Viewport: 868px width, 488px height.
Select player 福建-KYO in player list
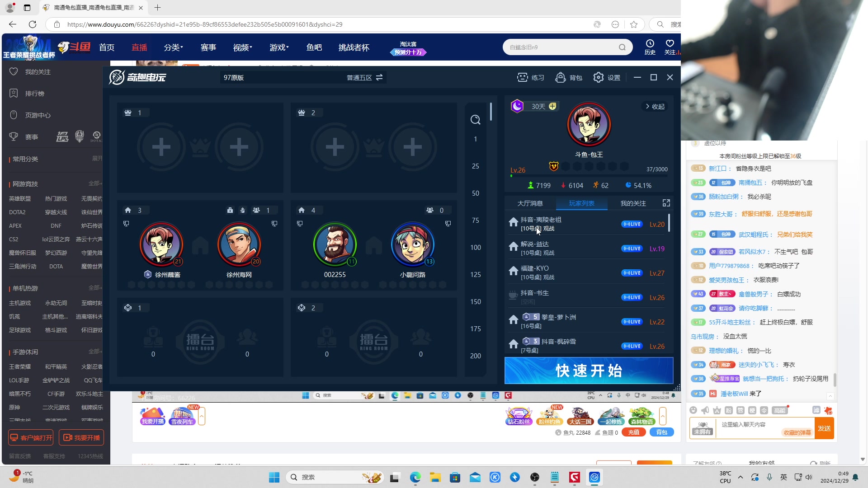586,272
